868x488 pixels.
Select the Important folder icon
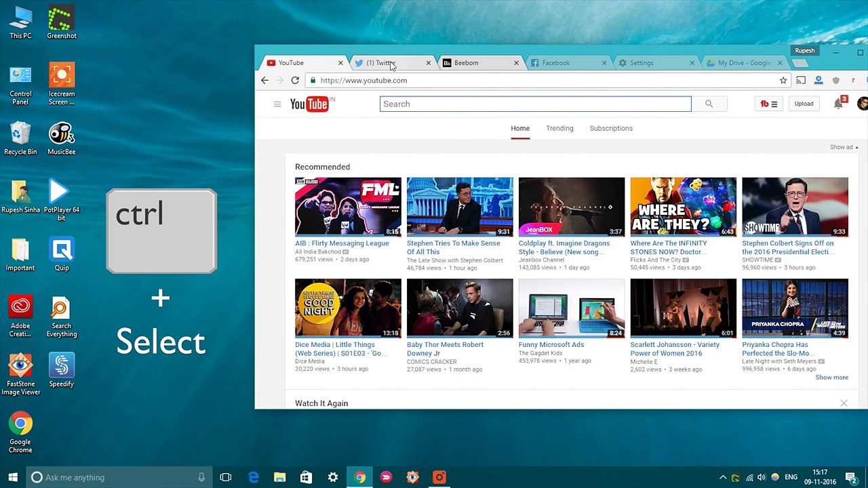tap(20, 255)
